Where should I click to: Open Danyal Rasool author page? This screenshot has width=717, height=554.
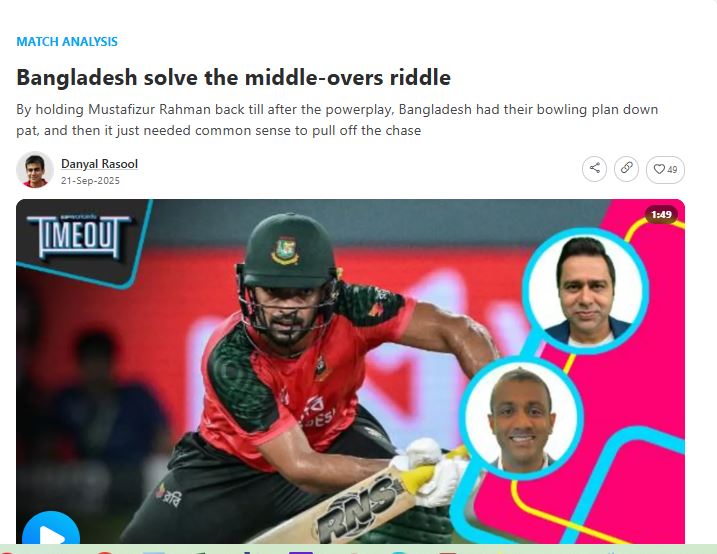pos(99,164)
